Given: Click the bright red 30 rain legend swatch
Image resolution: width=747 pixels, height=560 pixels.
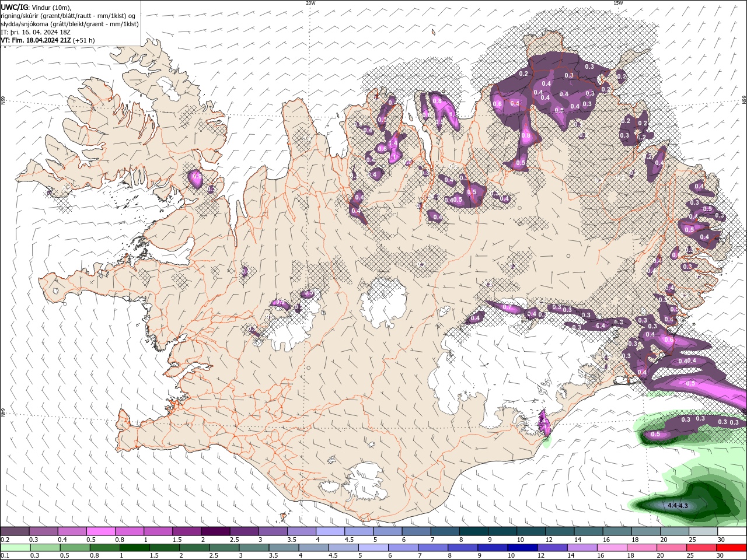Looking at the screenshot, I should (x=732, y=548).
